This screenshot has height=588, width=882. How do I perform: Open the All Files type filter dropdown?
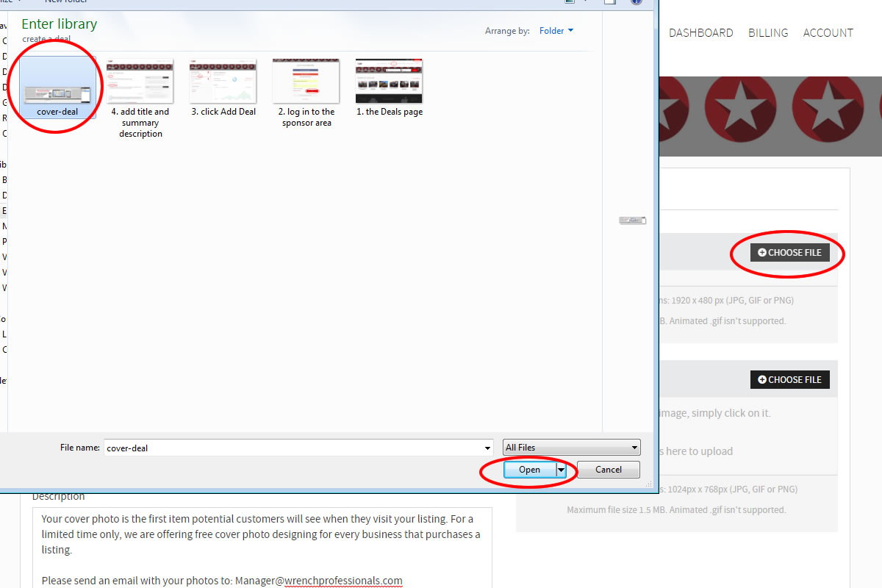tap(572, 448)
